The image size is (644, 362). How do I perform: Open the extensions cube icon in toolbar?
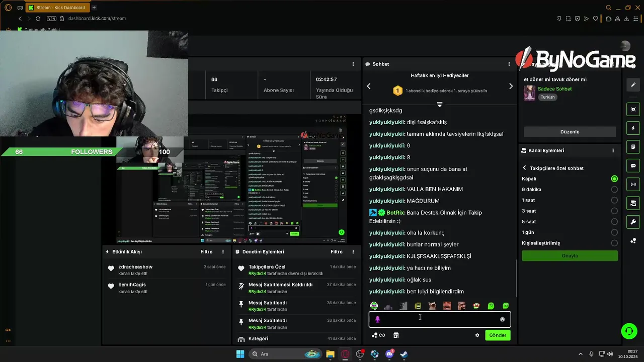pos(608,19)
